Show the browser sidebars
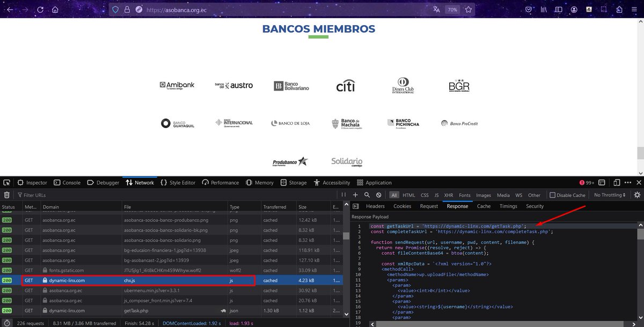 559,10
